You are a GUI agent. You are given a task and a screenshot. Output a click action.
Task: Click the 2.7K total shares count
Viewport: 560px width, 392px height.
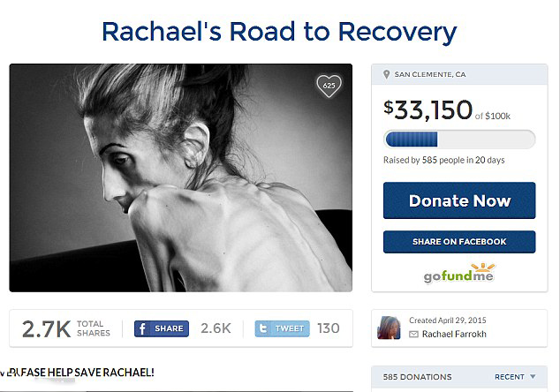pos(47,328)
